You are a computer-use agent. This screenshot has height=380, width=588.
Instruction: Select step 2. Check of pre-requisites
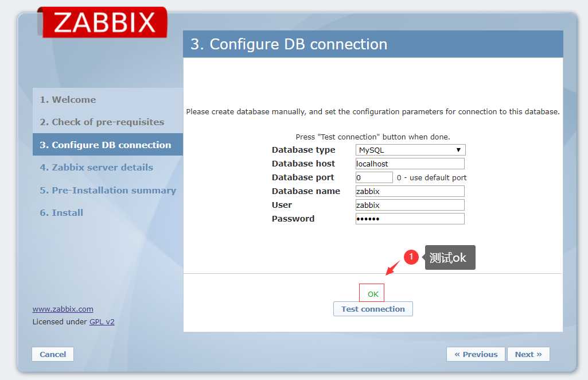[102, 122]
